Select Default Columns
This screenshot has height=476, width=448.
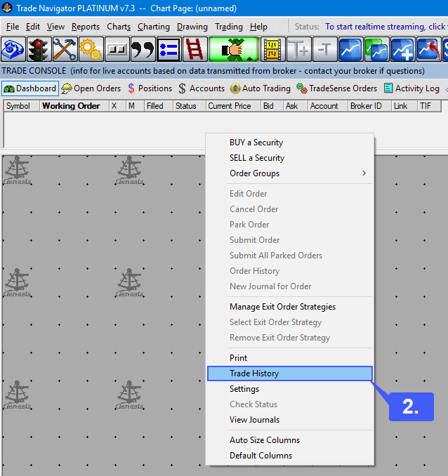tap(290, 456)
